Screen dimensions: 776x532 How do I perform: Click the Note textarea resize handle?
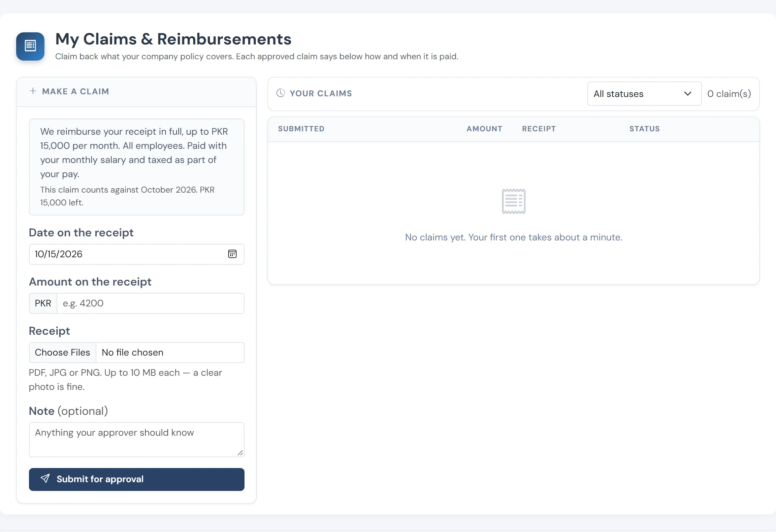pyautogui.click(x=240, y=453)
